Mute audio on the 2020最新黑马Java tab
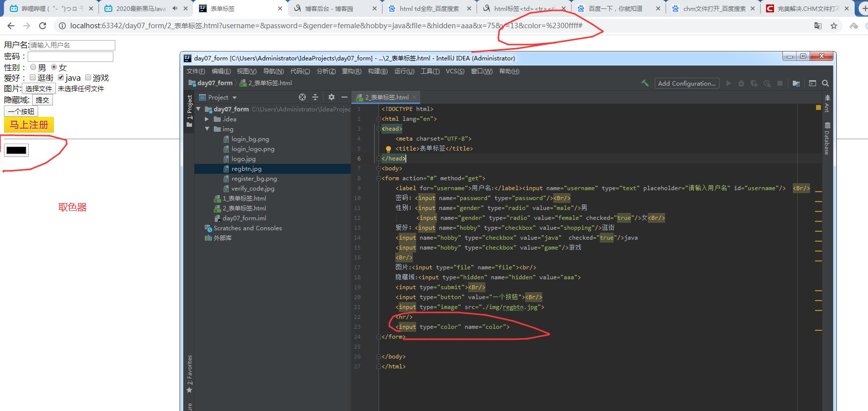 (175, 8)
